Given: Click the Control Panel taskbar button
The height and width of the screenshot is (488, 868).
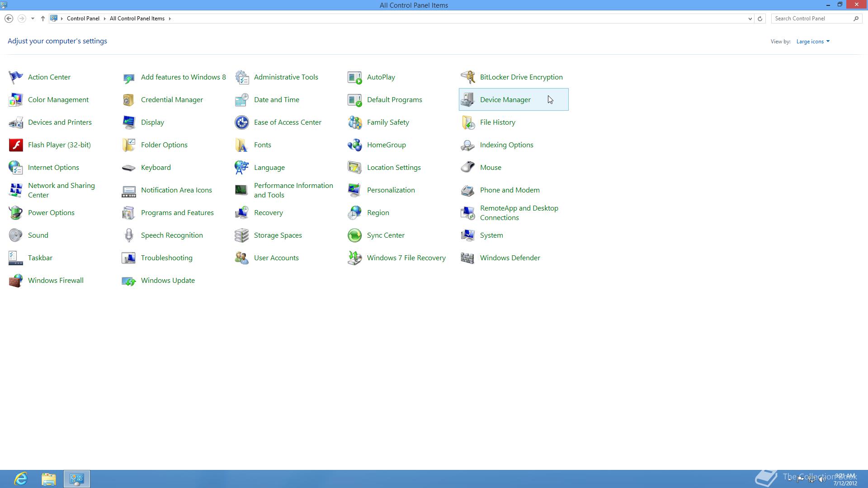Looking at the screenshot, I should pos(77,479).
